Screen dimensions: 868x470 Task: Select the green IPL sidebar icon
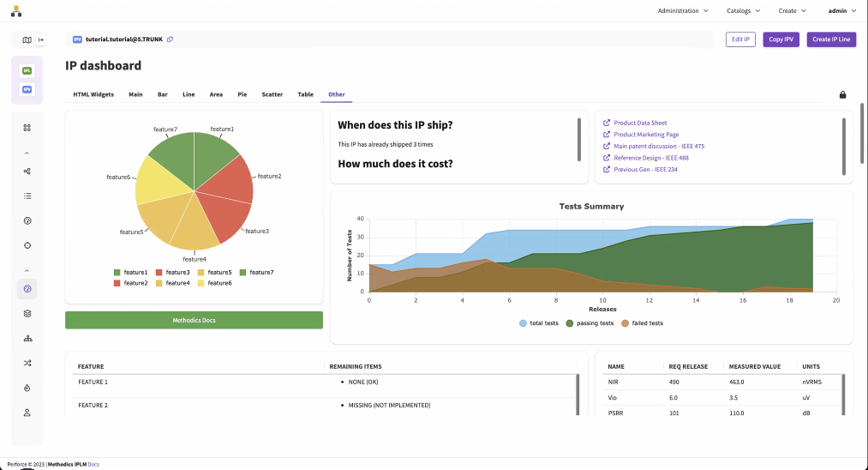click(x=27, y=70)
